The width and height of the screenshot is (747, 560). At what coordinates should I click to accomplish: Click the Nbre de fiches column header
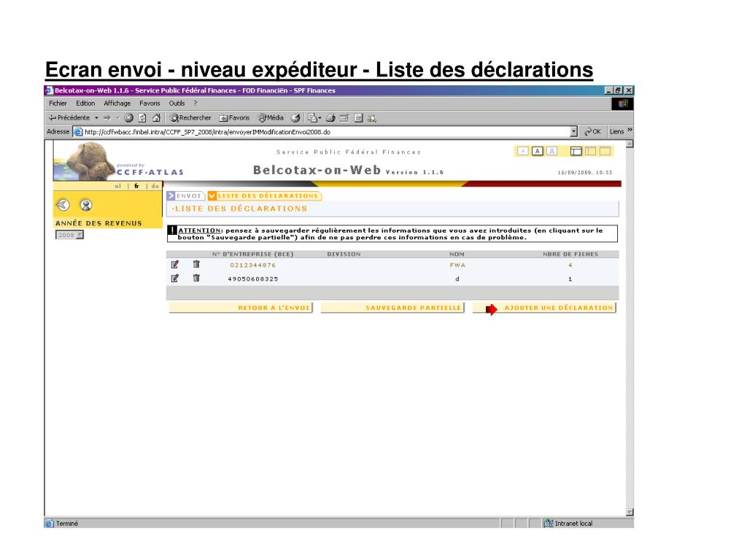pos(570,254)
